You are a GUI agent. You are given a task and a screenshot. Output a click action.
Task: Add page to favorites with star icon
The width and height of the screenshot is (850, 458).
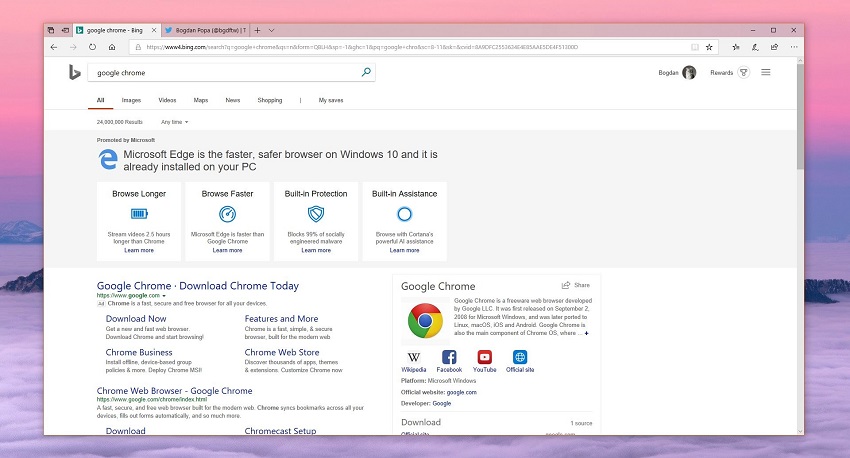click(709, 47)
